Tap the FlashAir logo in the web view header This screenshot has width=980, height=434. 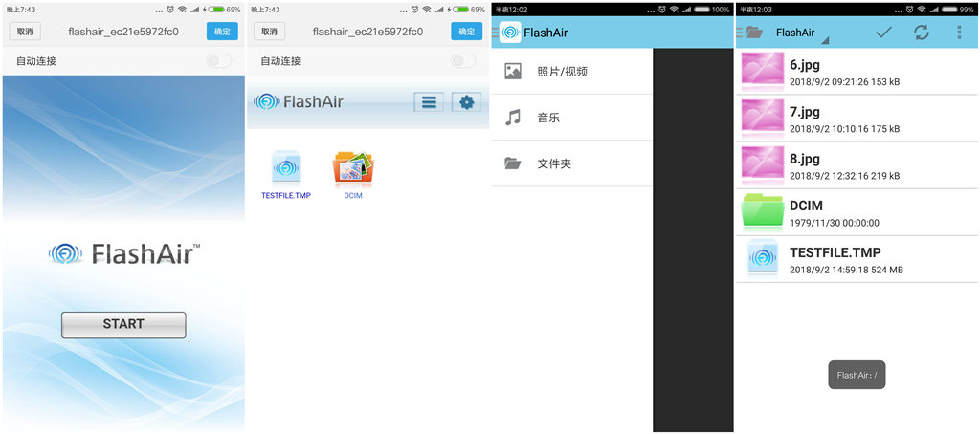point(299,101)
